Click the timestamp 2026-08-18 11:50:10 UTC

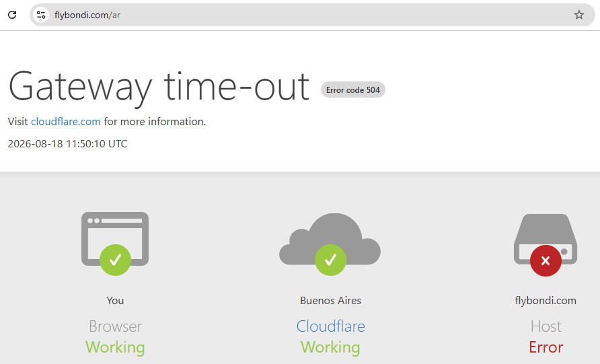(x=68, y=144)
